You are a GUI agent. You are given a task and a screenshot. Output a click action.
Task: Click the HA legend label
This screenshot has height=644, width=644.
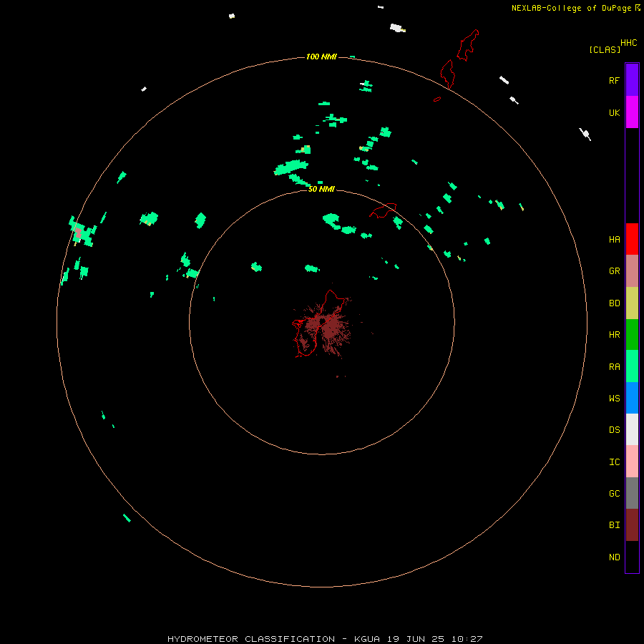coord(614,240)
